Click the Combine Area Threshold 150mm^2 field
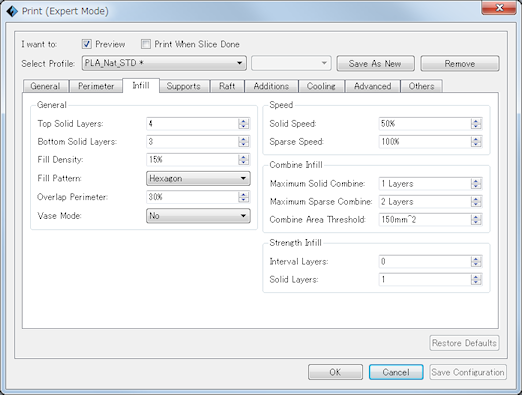Viewport: 522px width, 395px height. tap(425, 220)
